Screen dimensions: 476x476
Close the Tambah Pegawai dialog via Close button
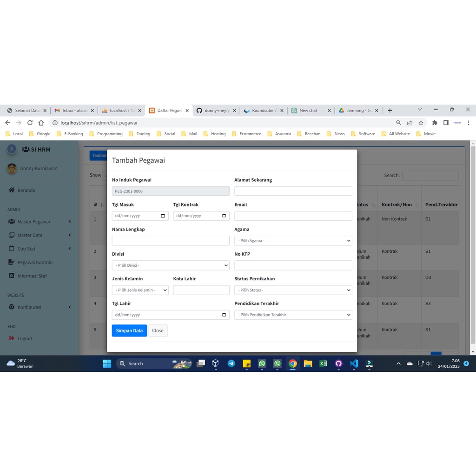pyautogui.click(x=158, y=331)
